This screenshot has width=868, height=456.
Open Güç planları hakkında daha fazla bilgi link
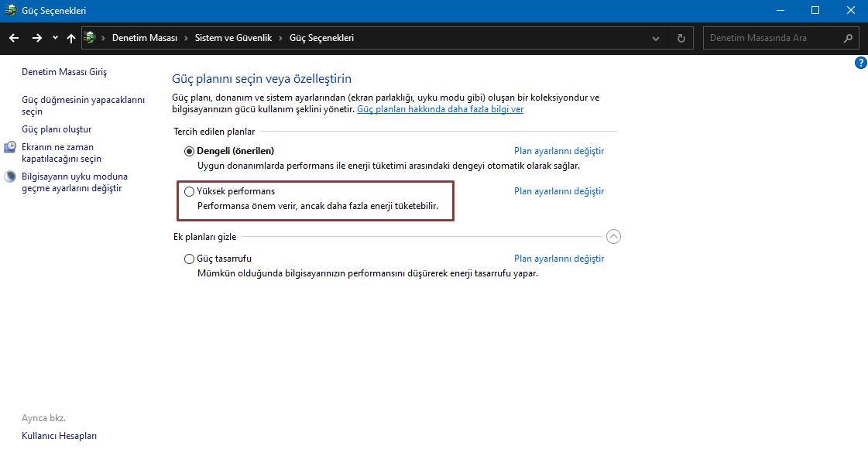pyautogui.click(x=440, y=109)
